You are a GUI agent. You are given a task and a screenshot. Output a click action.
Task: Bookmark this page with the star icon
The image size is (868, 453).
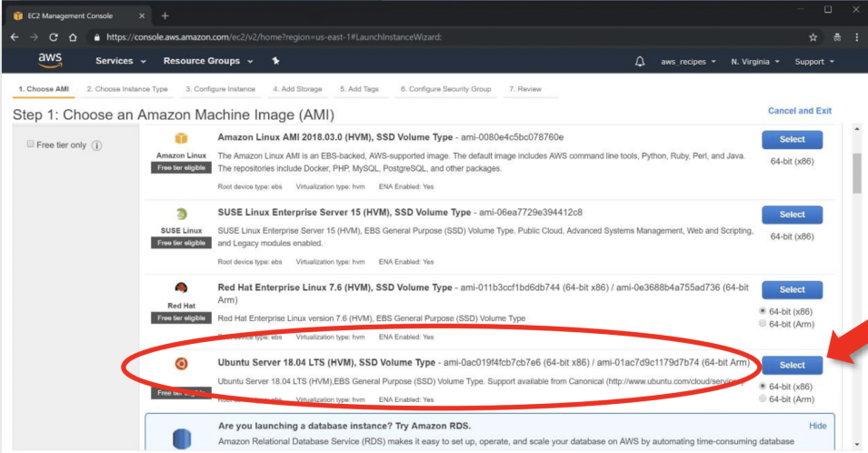click(813, 37)
